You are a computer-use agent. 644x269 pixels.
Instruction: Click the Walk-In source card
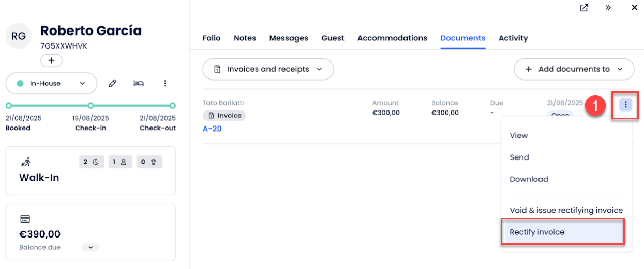coord(91,171)
